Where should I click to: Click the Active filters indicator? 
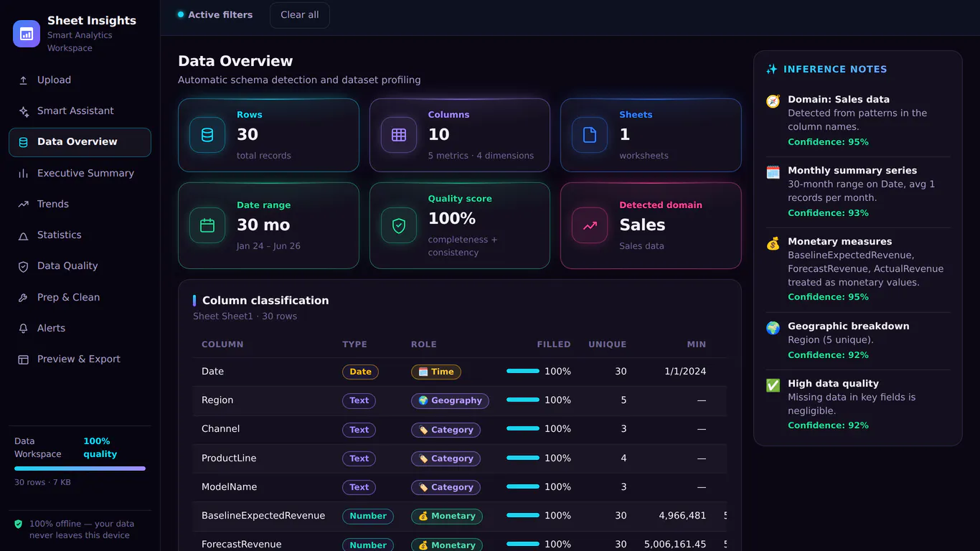[215, 15]
